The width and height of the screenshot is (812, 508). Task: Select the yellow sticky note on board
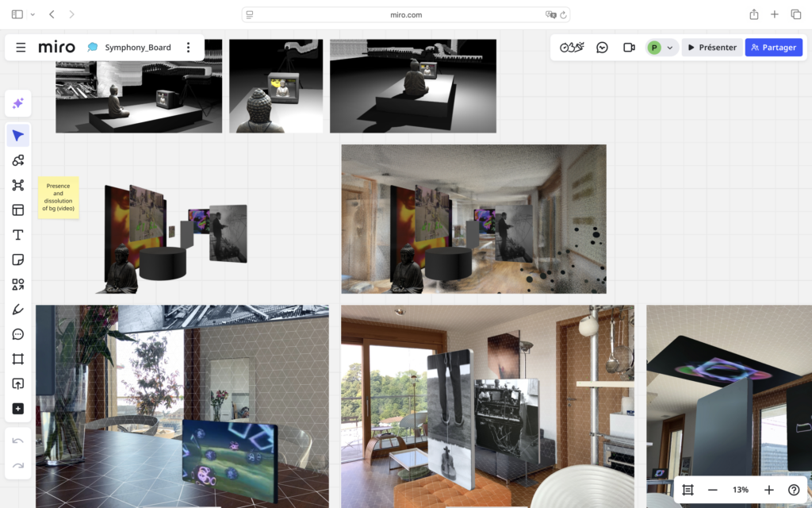pyautogui.click(x=59, y=197)
